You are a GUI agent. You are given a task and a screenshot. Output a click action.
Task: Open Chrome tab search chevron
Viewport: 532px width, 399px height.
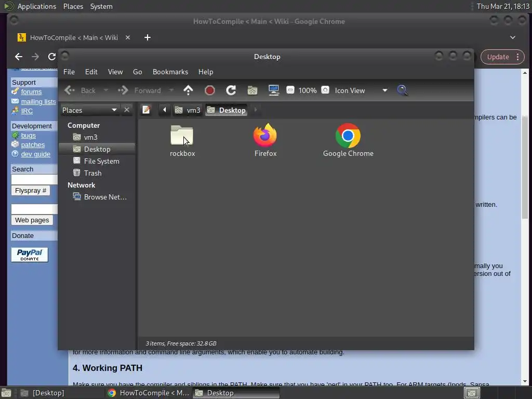(x=513, y=37)
